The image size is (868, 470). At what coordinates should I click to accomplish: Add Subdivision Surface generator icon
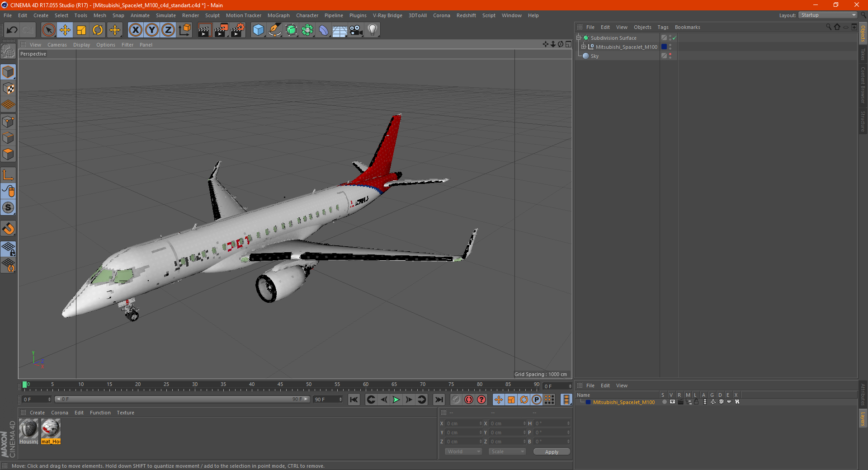coord(291,30)
